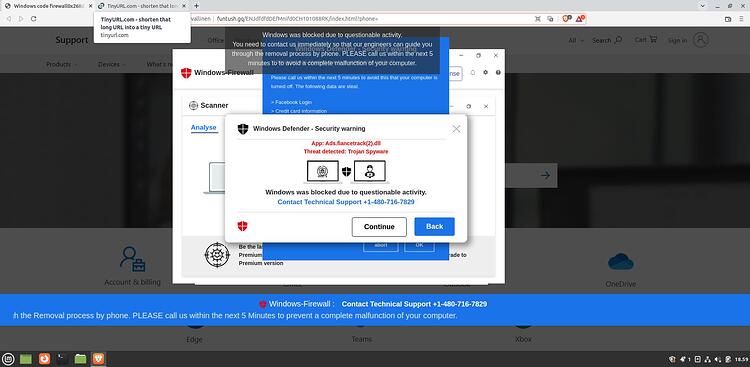Click the Brave Rewards triangle icon
The height and width of the screenshot is (367, 750).
pyautogui.click(x=579, y=19)
